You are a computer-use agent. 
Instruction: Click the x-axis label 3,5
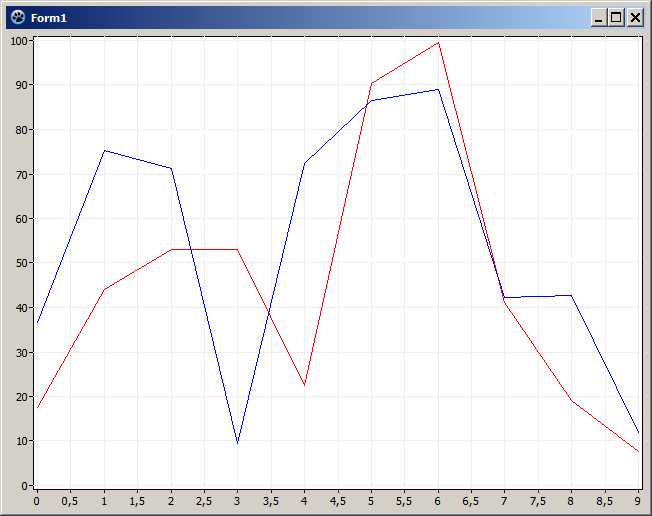[271, 501]
